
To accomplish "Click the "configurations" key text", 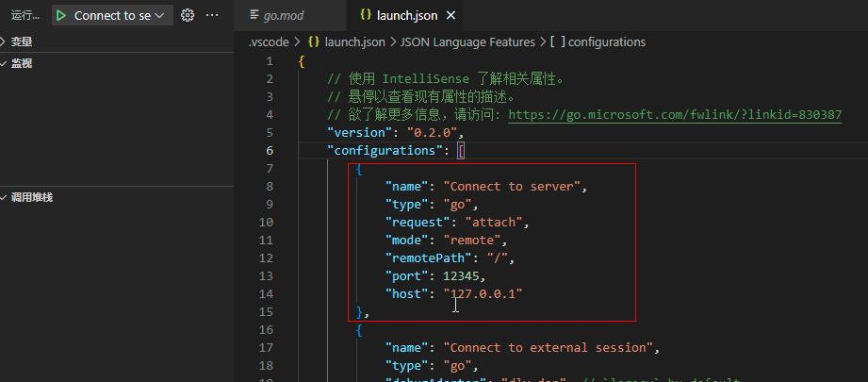I will tap(385, 151).
